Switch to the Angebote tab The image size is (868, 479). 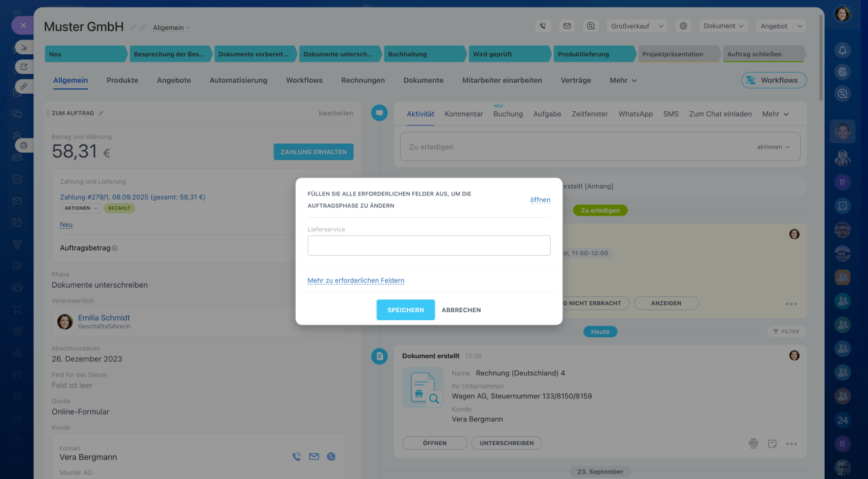(174, 80)
